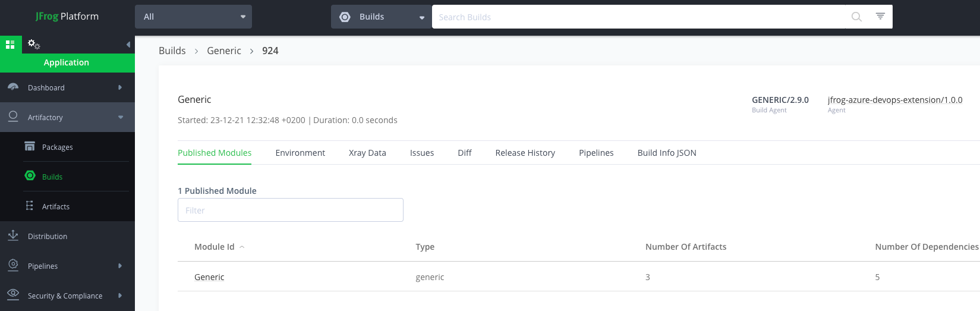Open the search filter options icon
The height and width of the screenshot is (311, 980).
pos(880,17)
